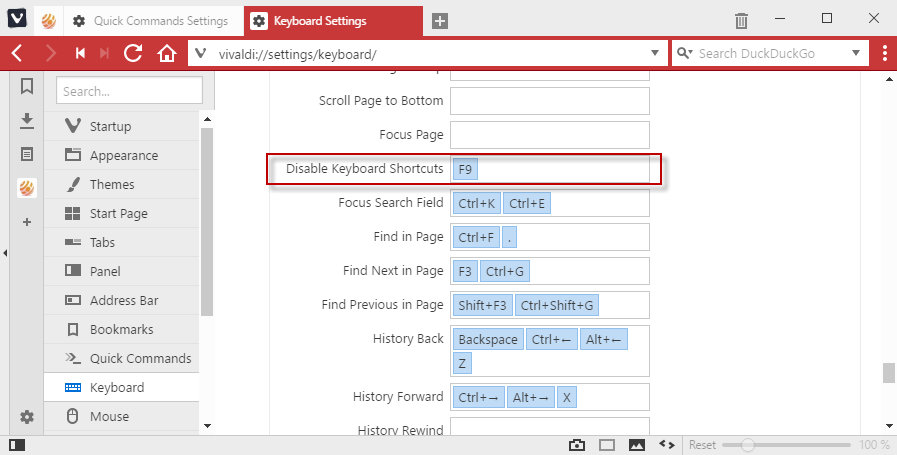Click settings sidebar scroll down arrow

[207, 425]
